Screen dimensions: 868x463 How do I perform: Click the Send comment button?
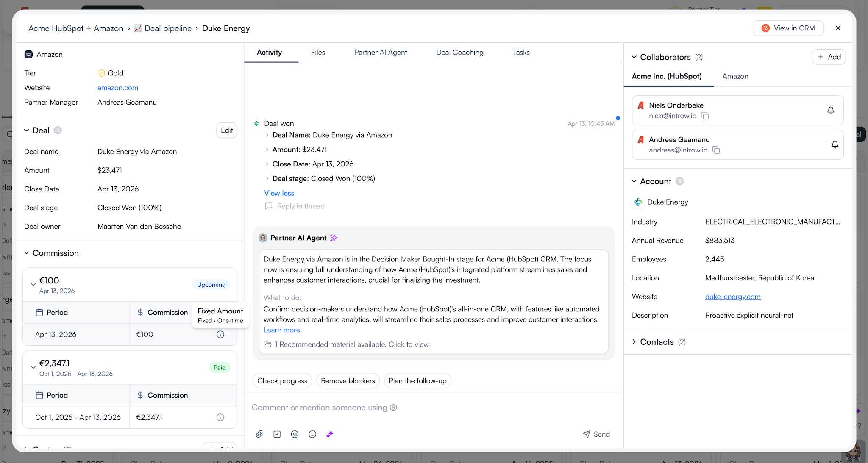point(596,434)
